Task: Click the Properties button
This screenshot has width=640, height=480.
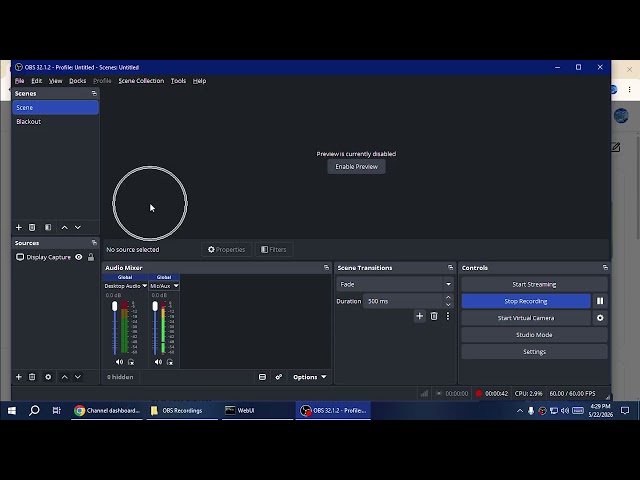Action: click(227, 249)
